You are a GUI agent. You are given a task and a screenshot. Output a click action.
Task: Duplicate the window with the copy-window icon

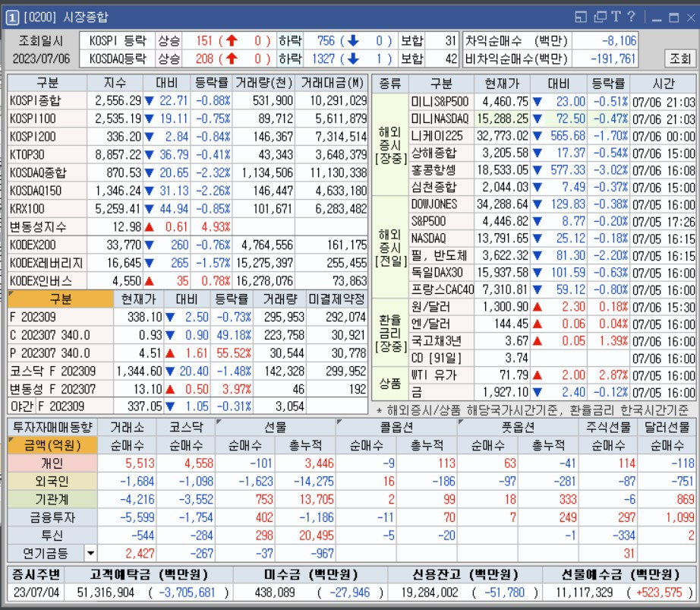coord(600,14)
